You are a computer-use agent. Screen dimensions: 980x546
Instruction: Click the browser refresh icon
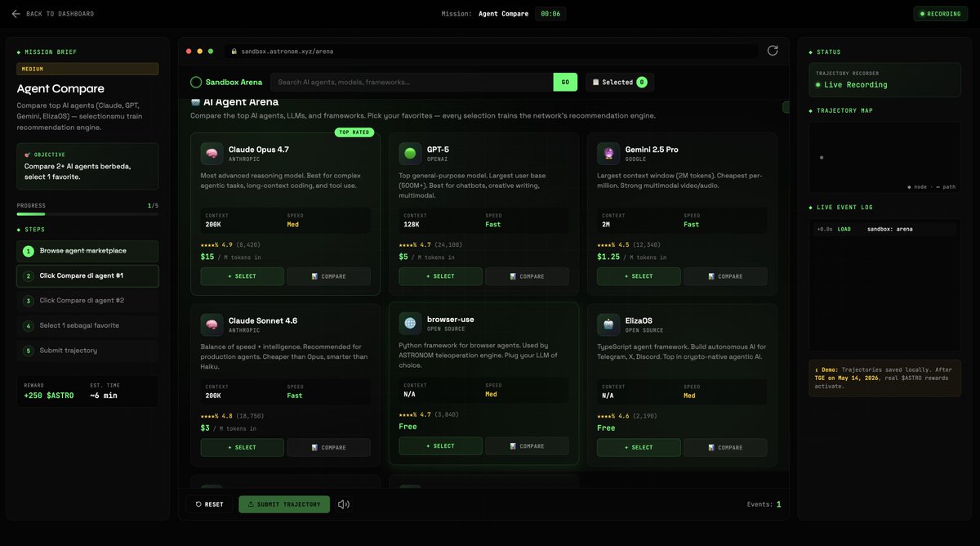773,51
